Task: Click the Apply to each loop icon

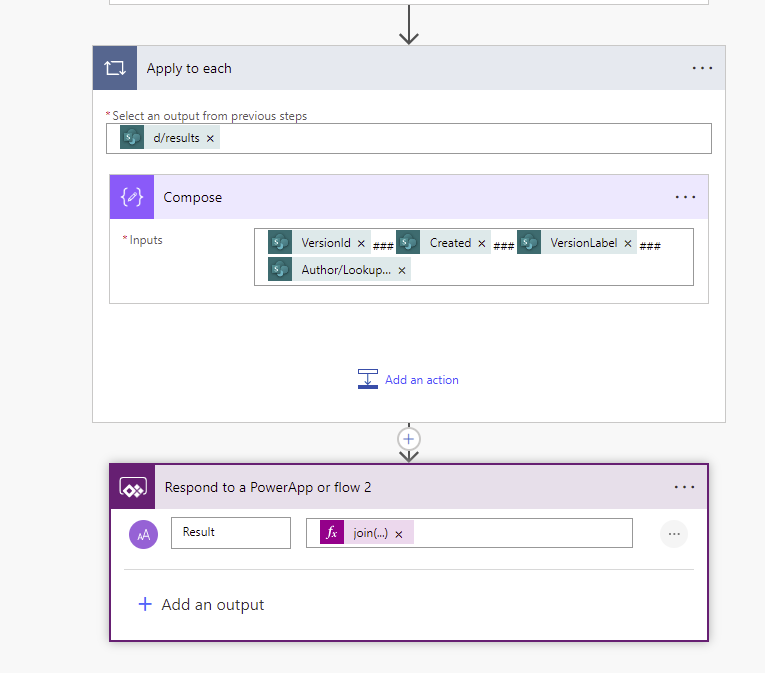Action: 115,68
